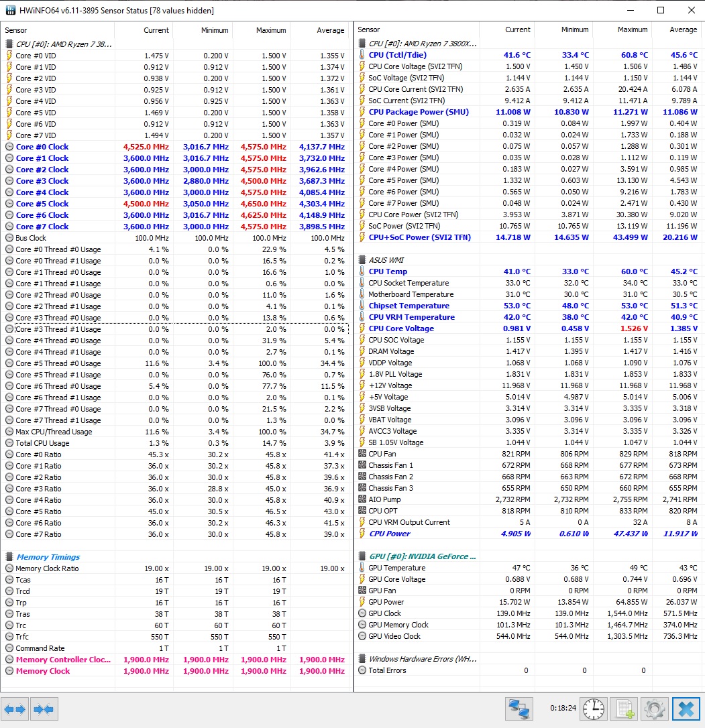Click the left panel Sensor column header
Image resolution: width=705 pixels, height=728 pixels.
58,30
